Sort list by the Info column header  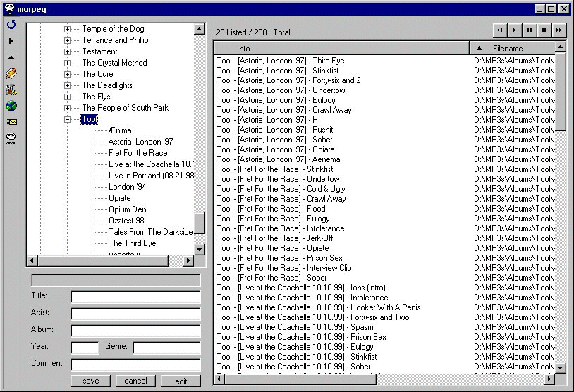pos(341,49)
